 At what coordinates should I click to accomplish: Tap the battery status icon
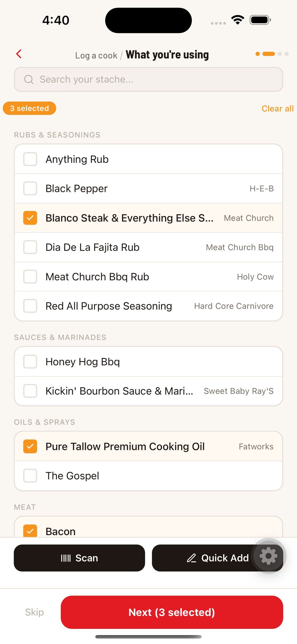260,20
